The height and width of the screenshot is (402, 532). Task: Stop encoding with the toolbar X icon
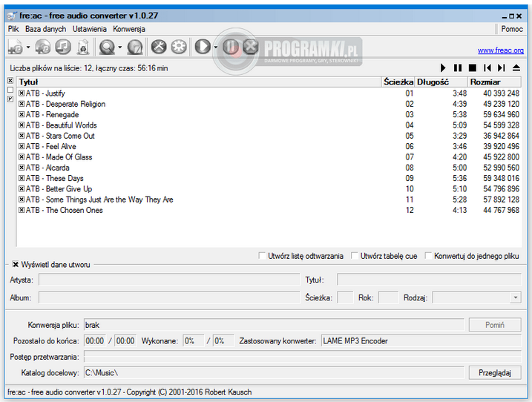251,47
